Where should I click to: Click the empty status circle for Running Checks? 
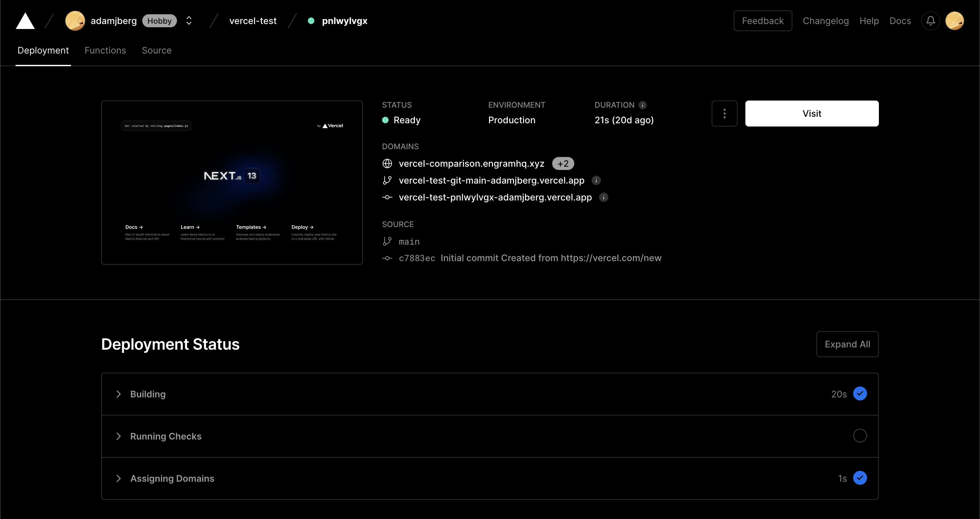[860, 436]
